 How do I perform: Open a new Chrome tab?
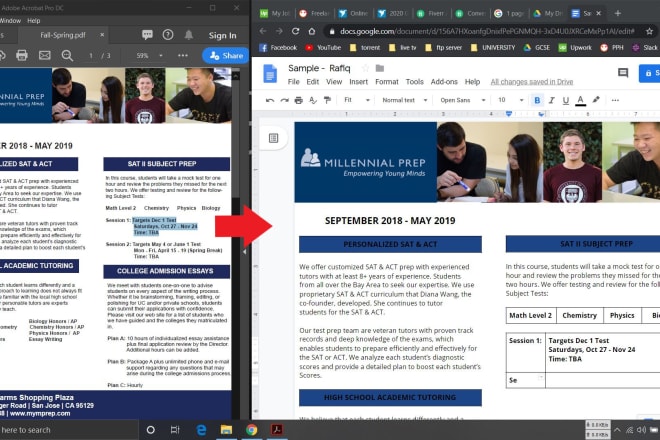coord(617,13)
